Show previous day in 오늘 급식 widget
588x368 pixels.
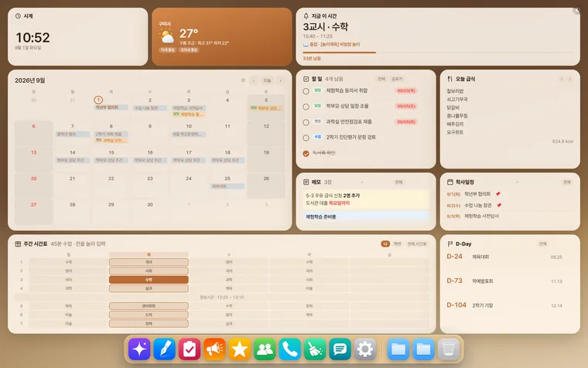(562, 79)
